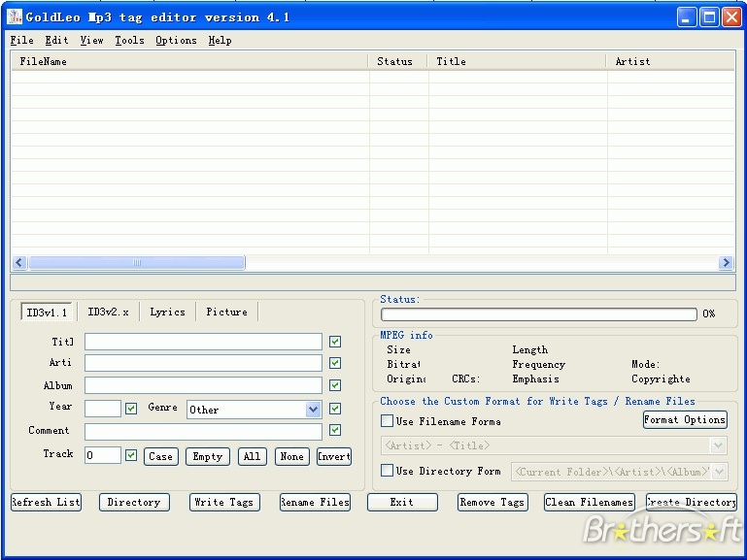Screen dimensions: 747x560
Task: Click the GoldLeo app icon in title bar
Action: click(x=15, y=17)
